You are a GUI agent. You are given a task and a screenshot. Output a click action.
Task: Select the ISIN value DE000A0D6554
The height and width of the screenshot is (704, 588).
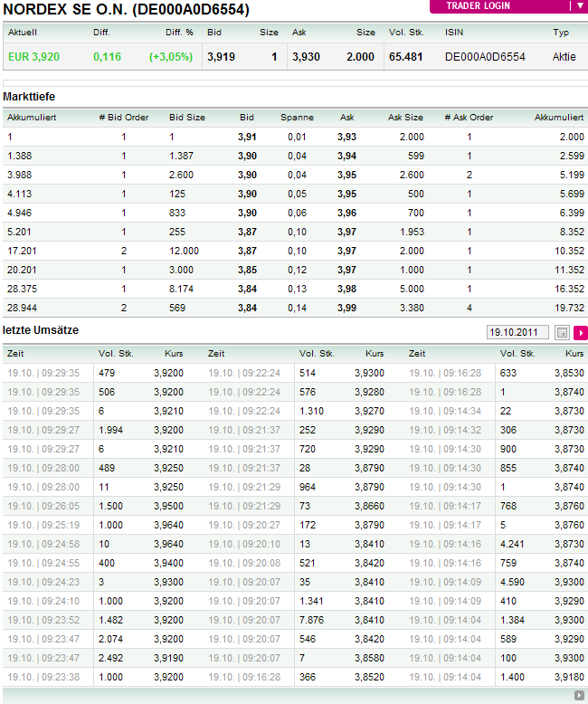click(485, 57)
